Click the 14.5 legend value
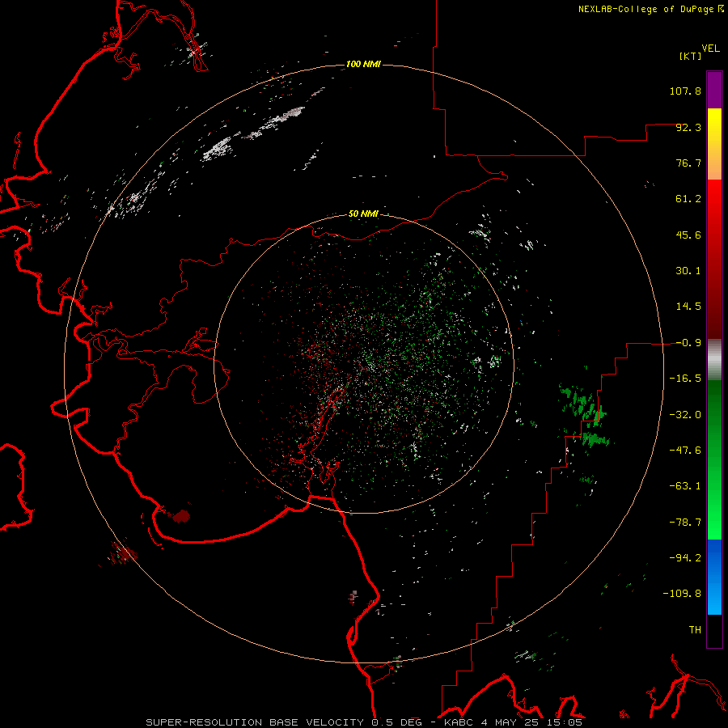 (688, 307)
